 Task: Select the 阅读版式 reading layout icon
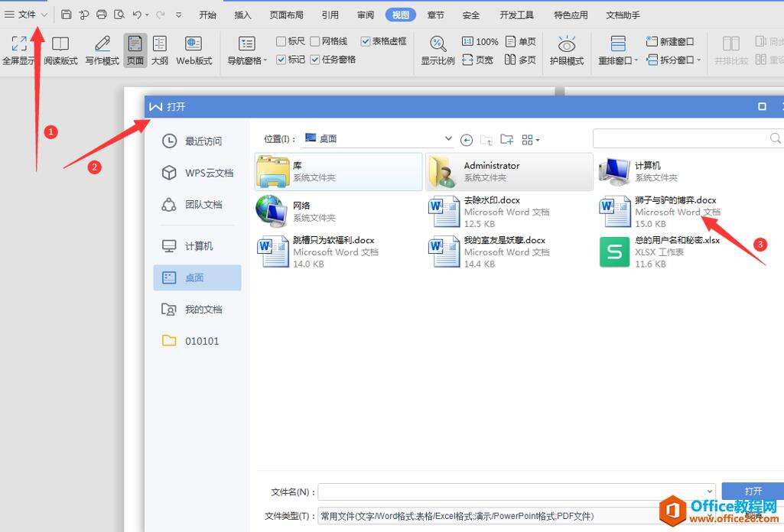[60, 50]
